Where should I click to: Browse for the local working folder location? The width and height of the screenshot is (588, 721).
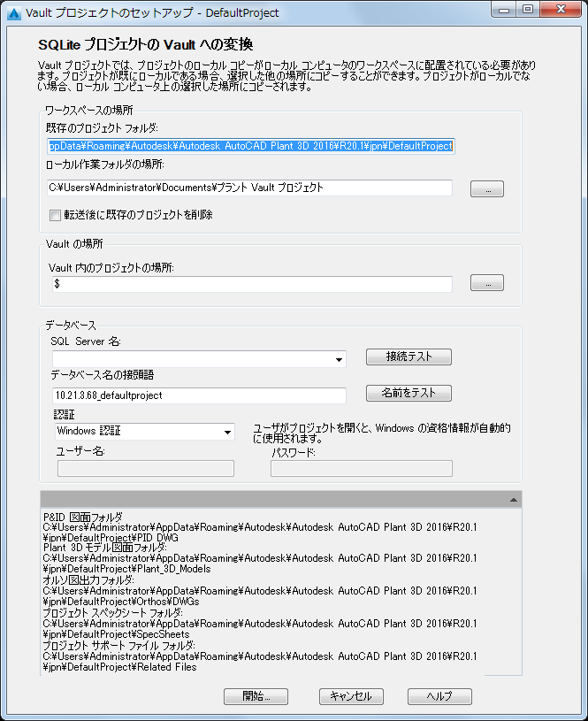(487, 189)
